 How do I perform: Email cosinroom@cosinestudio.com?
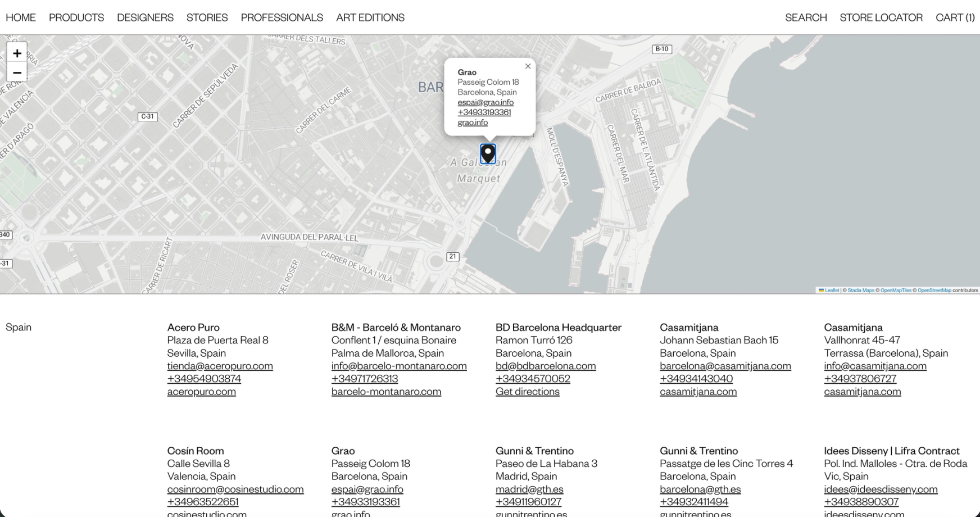pyautogui.click(x=235, y=489)
